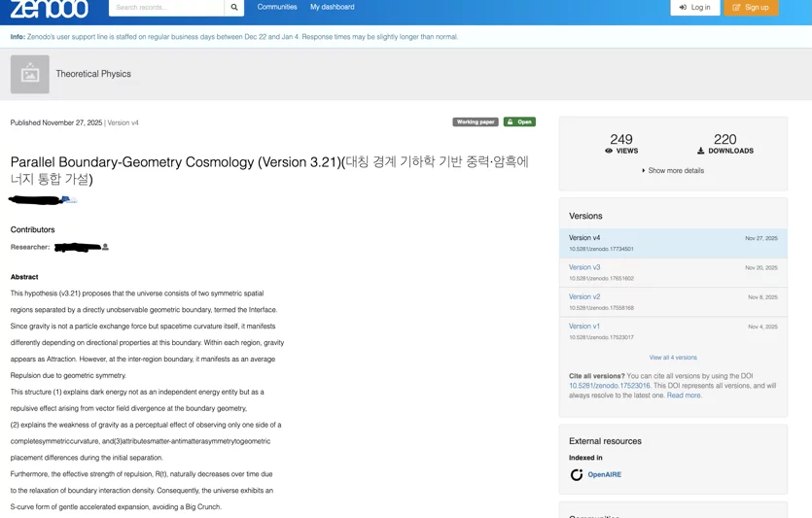Click the ORCID icon beside author name

coord(66,199)
